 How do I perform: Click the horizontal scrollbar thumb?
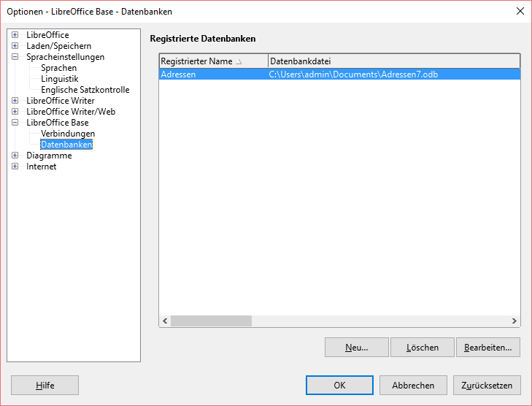pyautogui.click(x=211, y=321)
